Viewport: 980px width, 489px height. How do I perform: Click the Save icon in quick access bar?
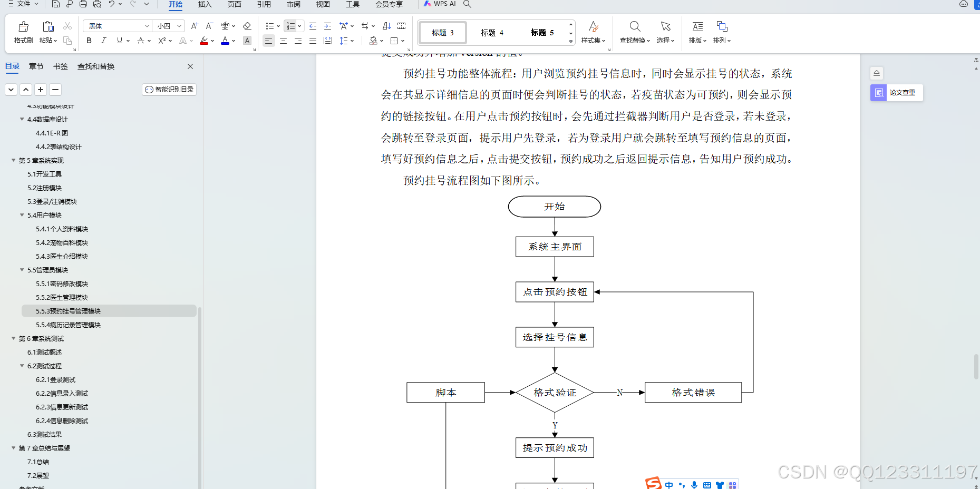click(x=56, y=4)
